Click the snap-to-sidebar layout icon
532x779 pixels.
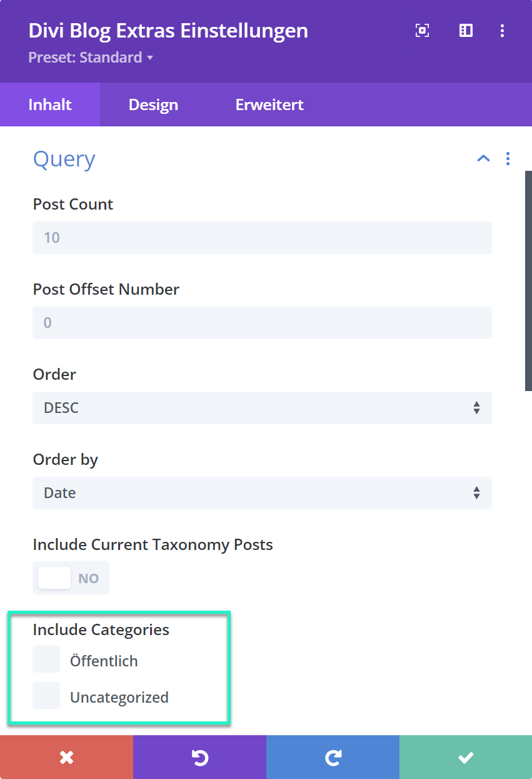click(x=466, y=31)
